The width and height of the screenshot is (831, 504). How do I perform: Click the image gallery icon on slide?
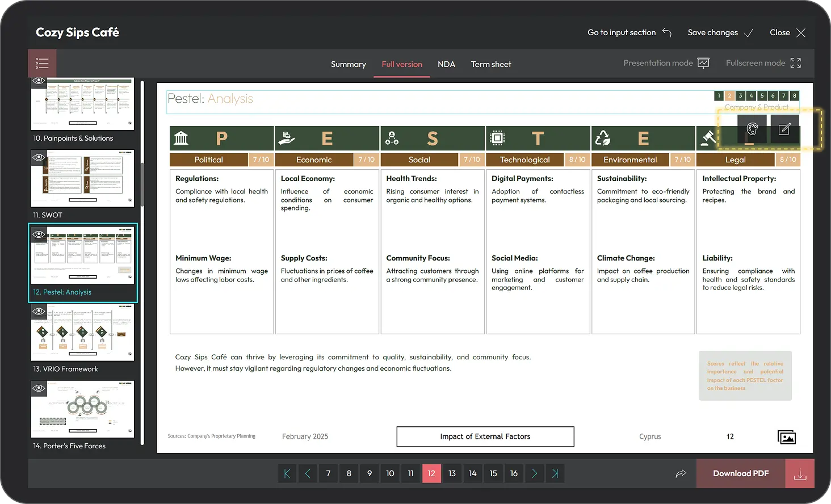[786, 436]
